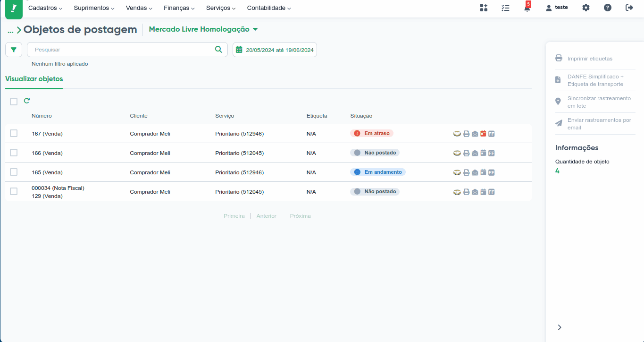Open the apps grid icon in header

(x=484, y=8)
